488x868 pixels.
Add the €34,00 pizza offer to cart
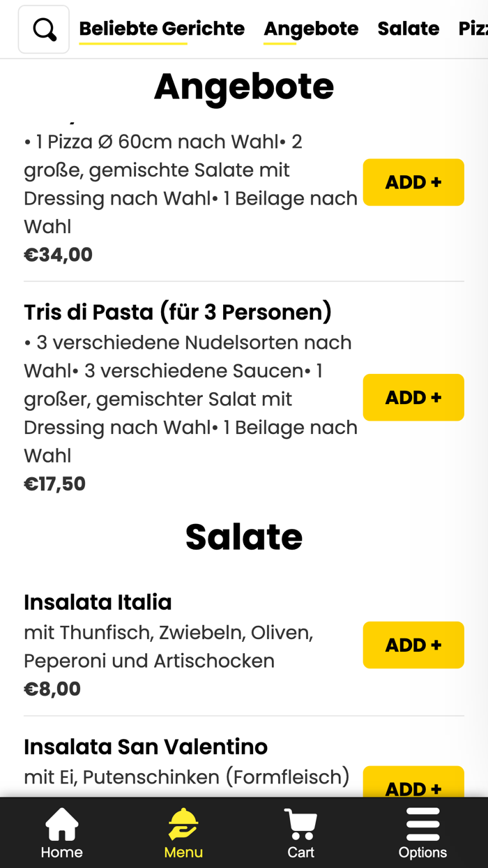(x=413, y=182)
